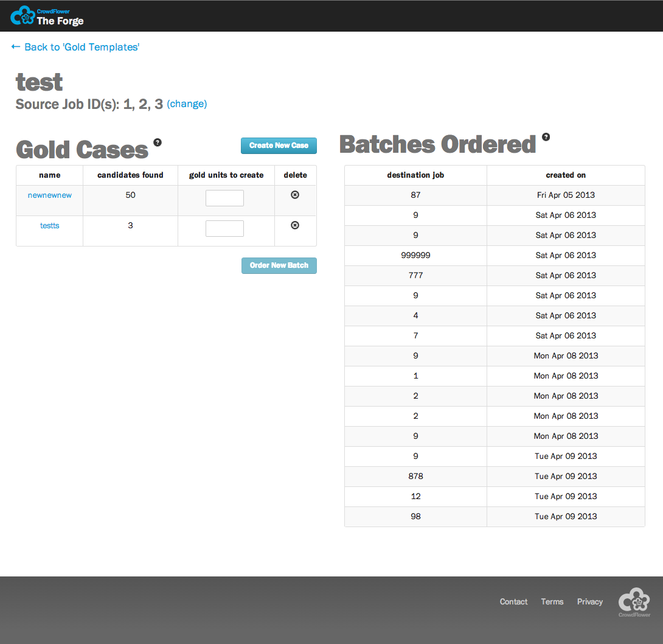Click the 'created on' column header
This screenshot has width=663, height=644.
click(x=566, y=175)
